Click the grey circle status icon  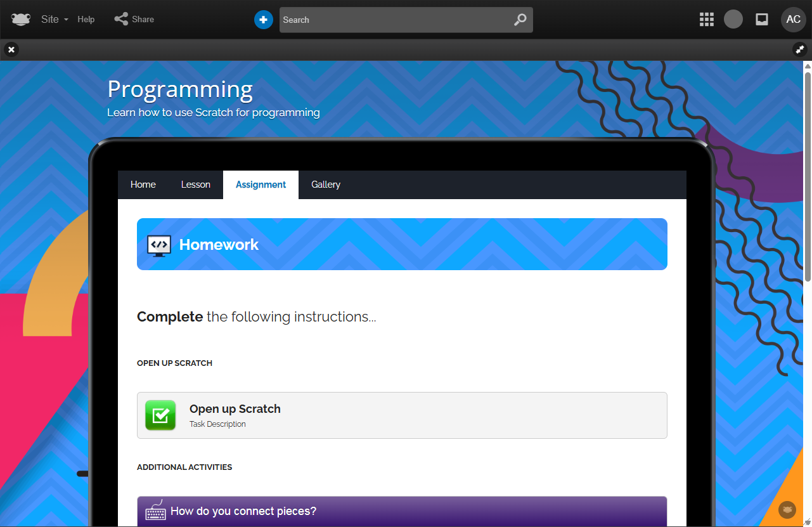tap(733, 20)
